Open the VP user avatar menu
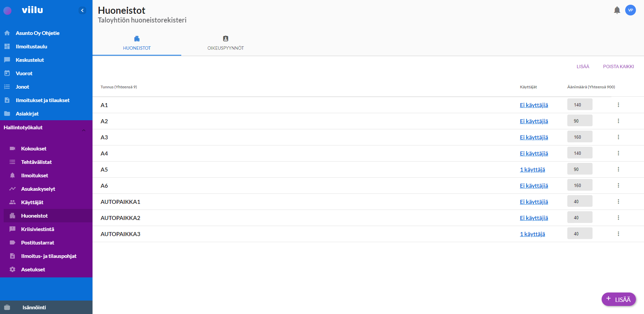 [630, 10]
